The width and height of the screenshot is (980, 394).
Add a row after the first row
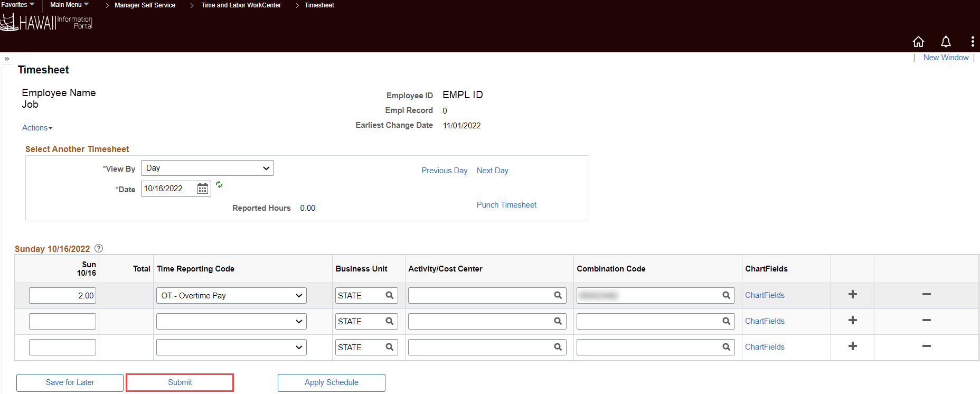852,295
